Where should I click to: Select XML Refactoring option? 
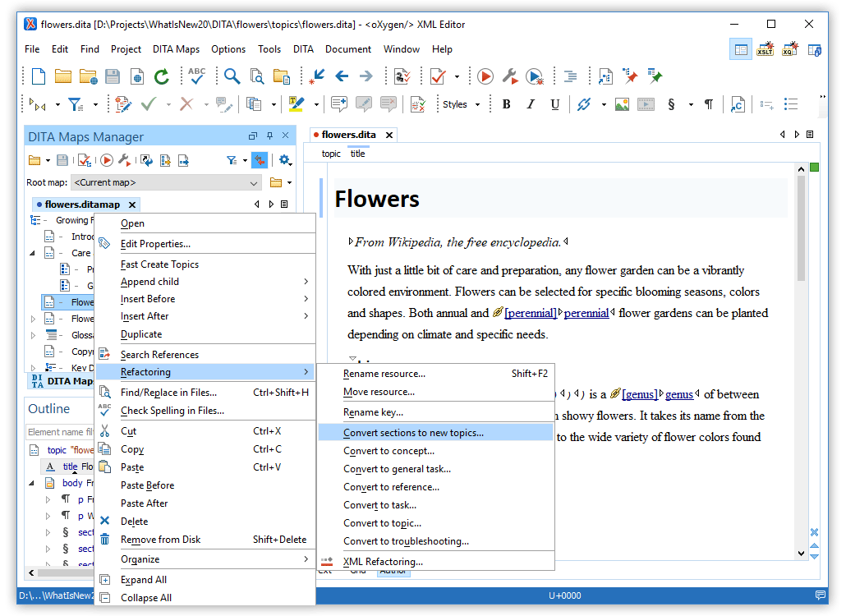(x=436, y=562)
